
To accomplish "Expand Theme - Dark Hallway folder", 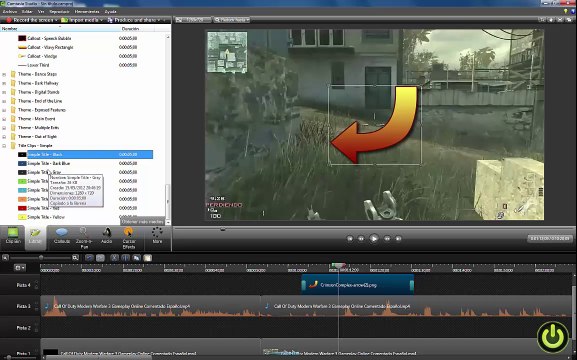I will pyautogui.click(x=4, y=83).
